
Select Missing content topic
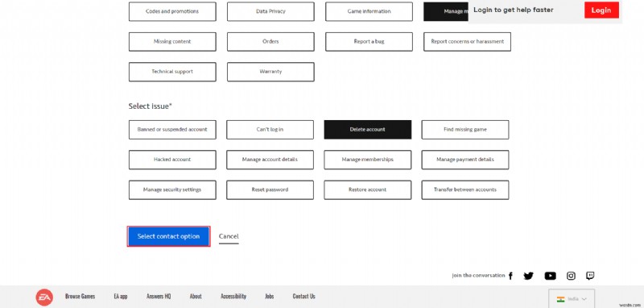point(172,42)
